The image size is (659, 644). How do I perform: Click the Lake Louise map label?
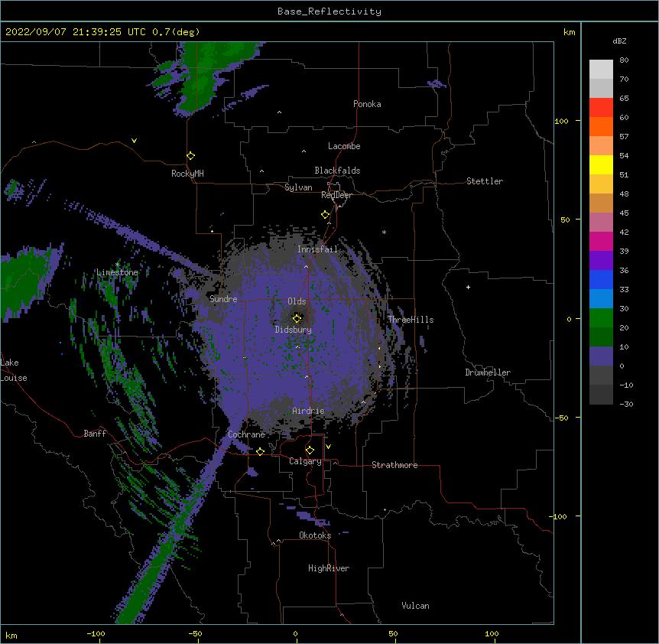click(14, 370)
